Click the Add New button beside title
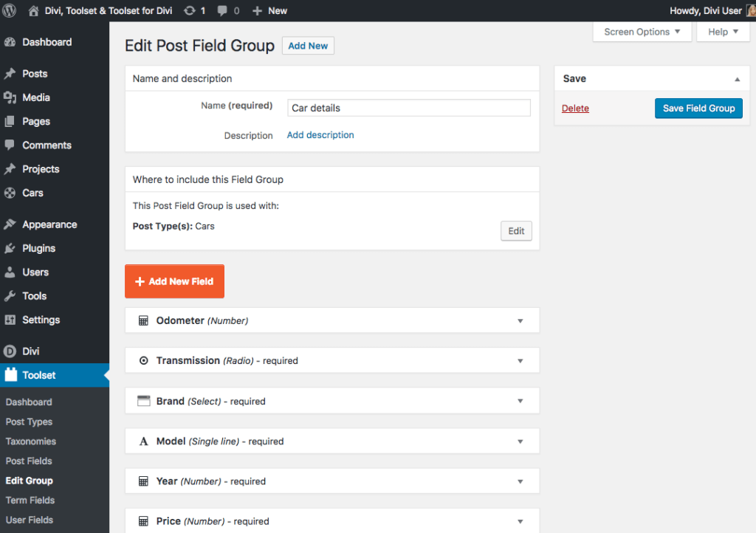This screenshot has height=533, width=756. (308, 46)
